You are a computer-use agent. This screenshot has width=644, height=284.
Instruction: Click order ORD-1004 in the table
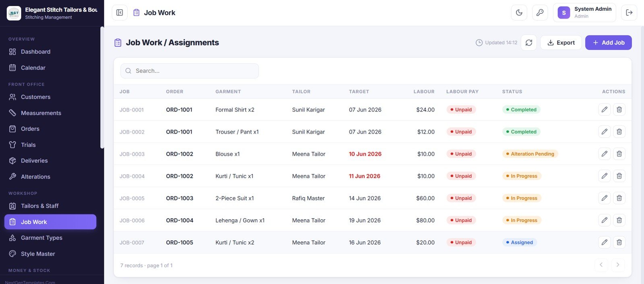tap(180, 220)
